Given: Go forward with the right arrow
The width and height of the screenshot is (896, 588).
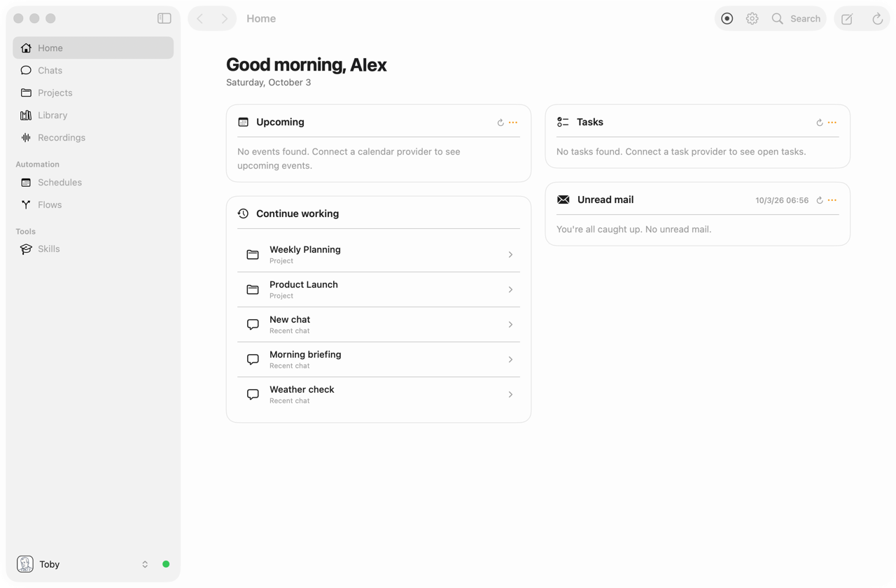Looking at the screenshot, I should [x=224, y=19].
